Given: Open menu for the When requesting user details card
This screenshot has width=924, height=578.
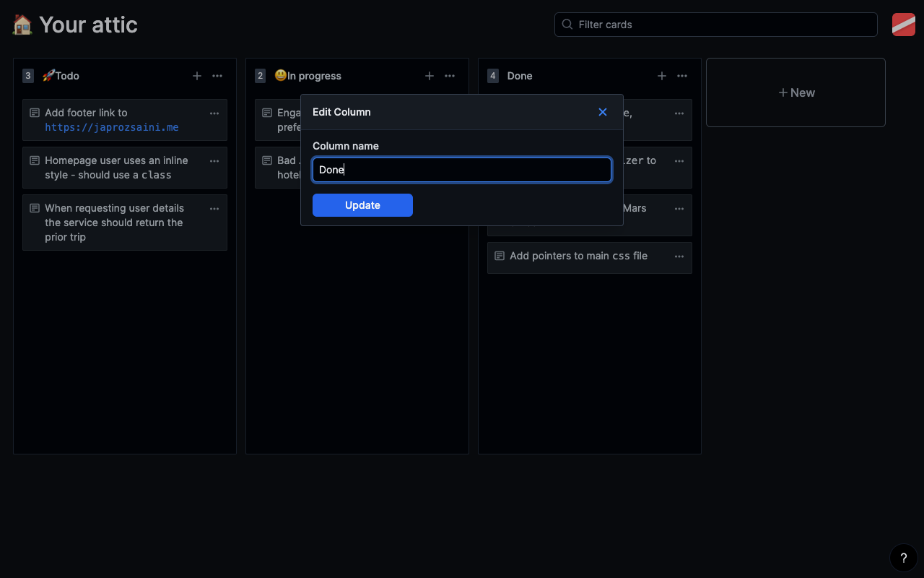Looking at the screenshot, I should [214, 209].
